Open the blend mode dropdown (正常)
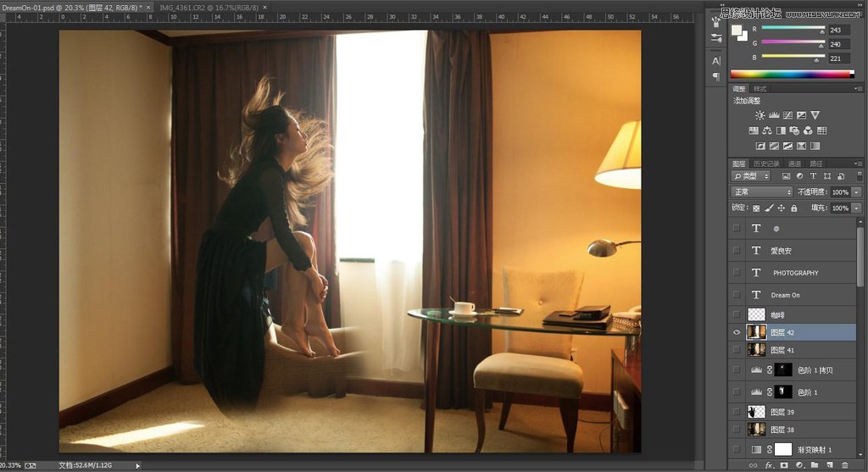The height and width of the screenshot is (472, 868). [762, 192]
